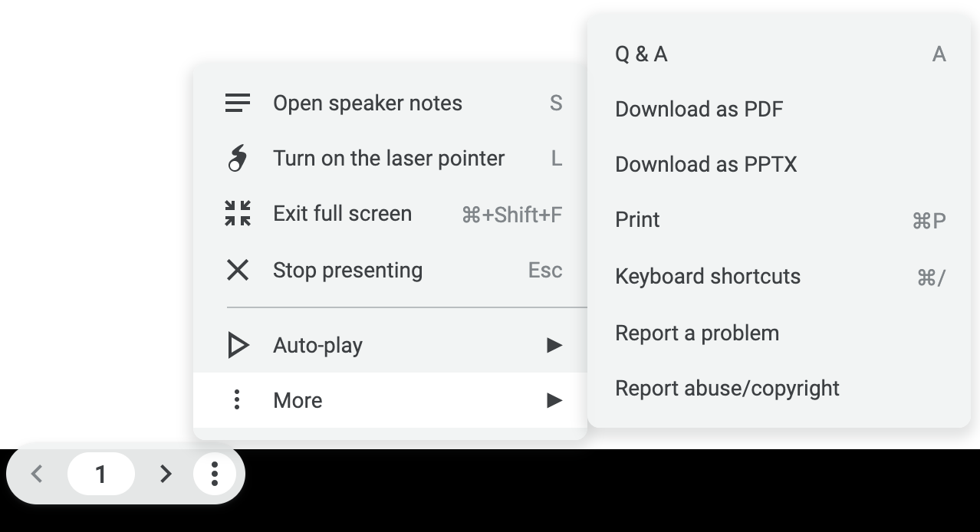
Task: Click the X Stop presenting icon
Action: (x=238, y=270)
